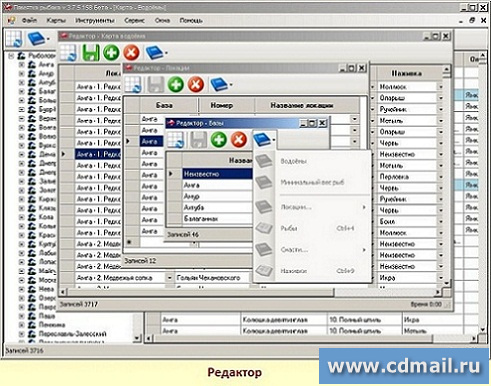Click refresh grid icon in Локации editor
Viewport: 491px width, 386px height.
click(133, 84)
